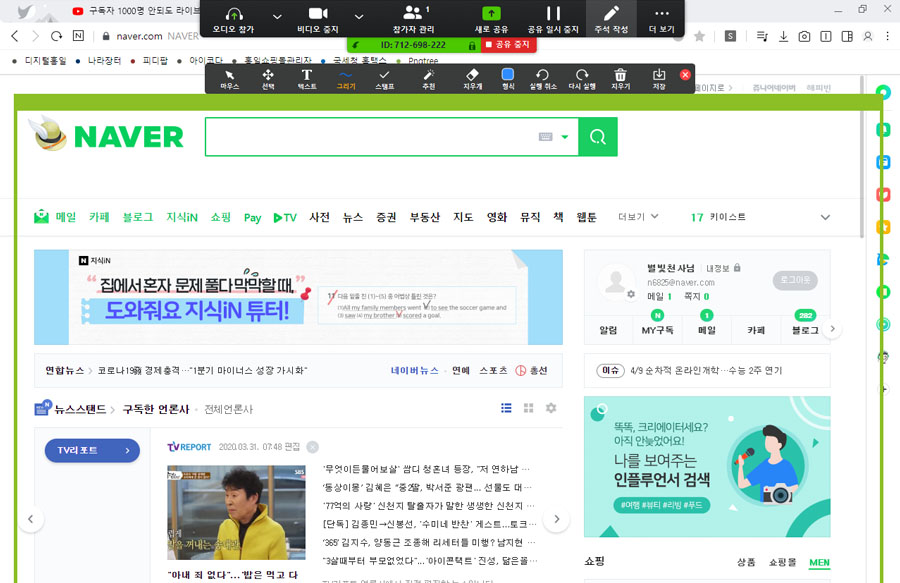Redo the annotation
The width and height of the screenshot is (900, 583).
click(x=581, y=79)
